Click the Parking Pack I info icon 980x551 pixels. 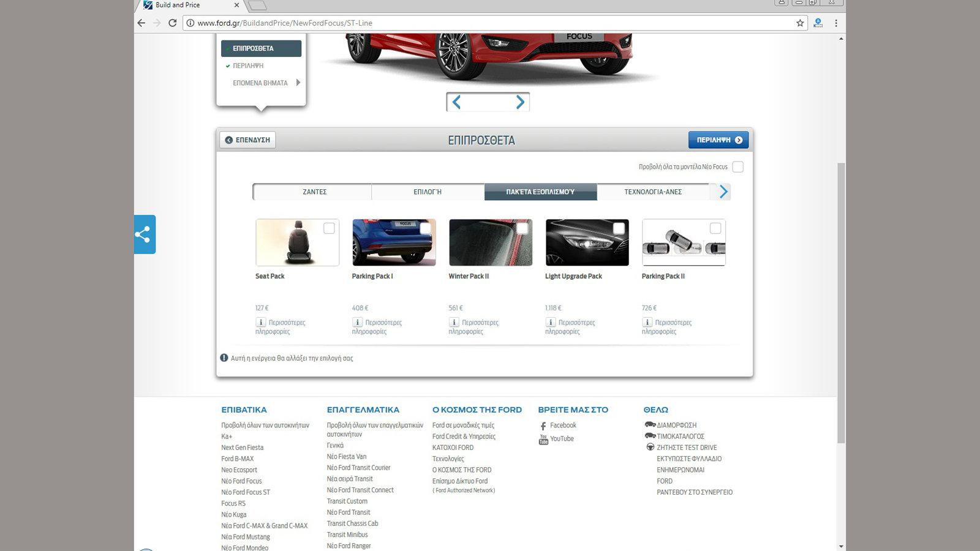coord(357,322)
